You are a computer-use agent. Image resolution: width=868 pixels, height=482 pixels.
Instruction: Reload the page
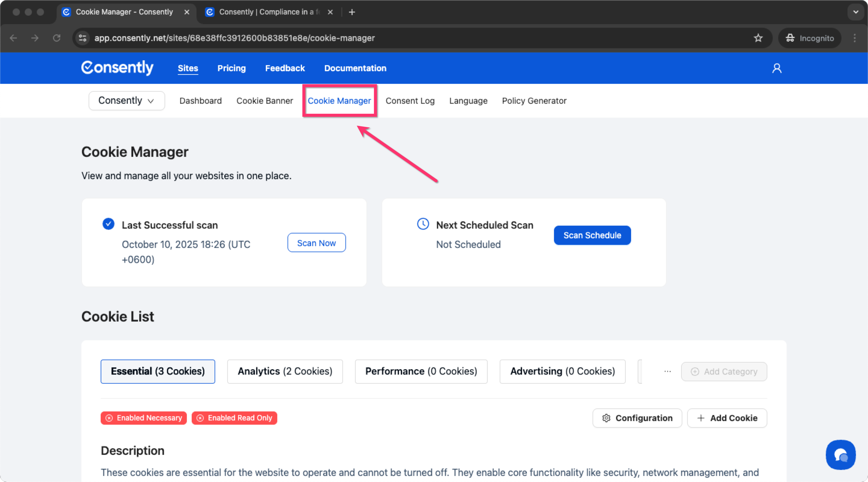pyautogui.click(x=57, y=38)
